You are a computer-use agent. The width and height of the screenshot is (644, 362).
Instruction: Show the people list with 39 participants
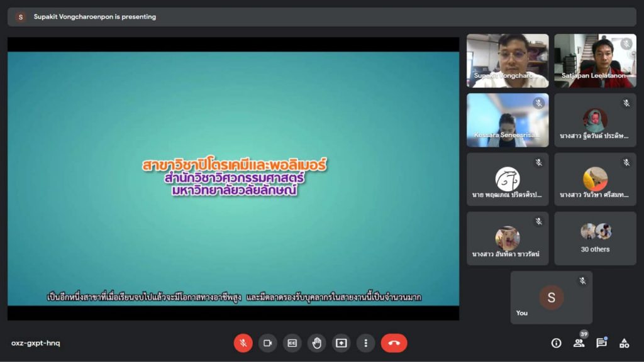pos(579,343)
